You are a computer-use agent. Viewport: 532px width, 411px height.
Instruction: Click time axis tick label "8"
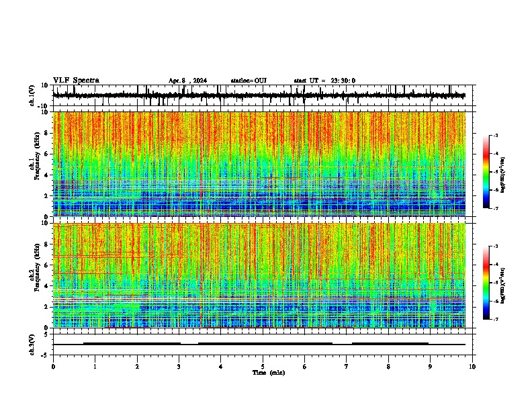(x=388, y=367)
